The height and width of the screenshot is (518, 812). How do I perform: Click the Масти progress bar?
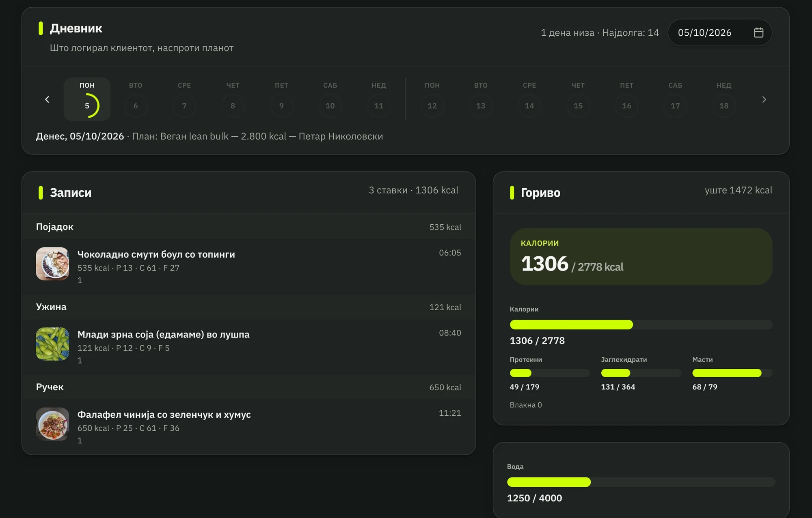[x=732, y=373]
